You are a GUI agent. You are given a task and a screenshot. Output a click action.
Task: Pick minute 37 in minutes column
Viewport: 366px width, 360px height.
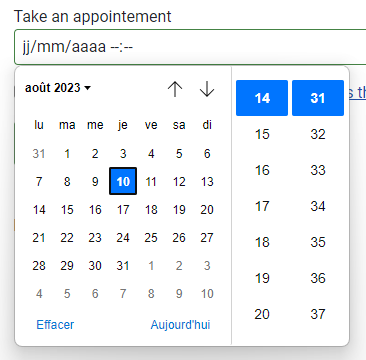tap(318, 314)
